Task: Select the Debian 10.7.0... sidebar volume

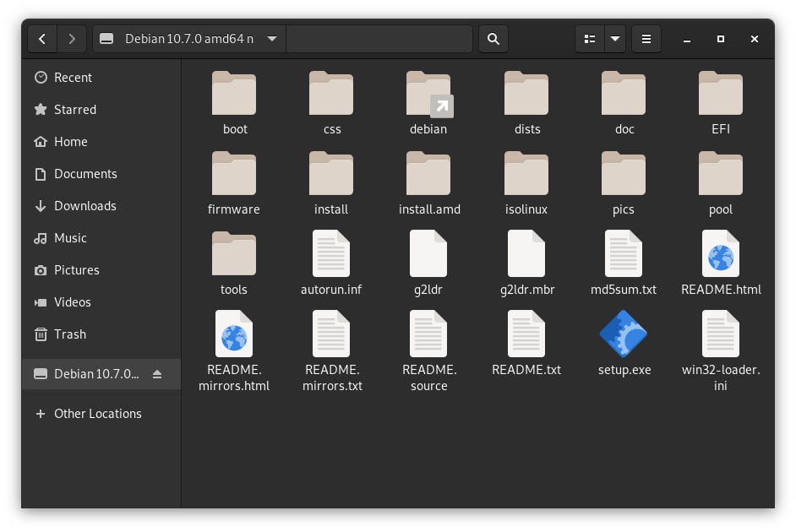Action: click(101, 374)
